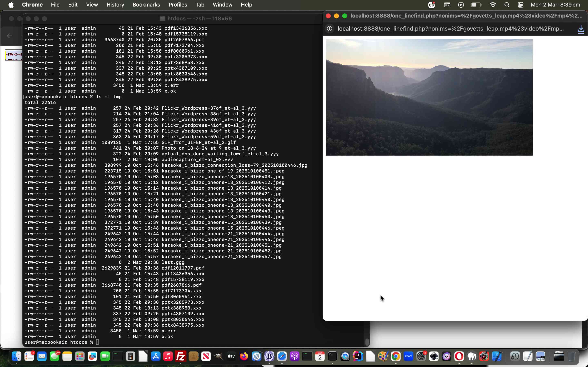Open the Bookmarks menu
The image size is (588, 367).
[x=146, y=5]
